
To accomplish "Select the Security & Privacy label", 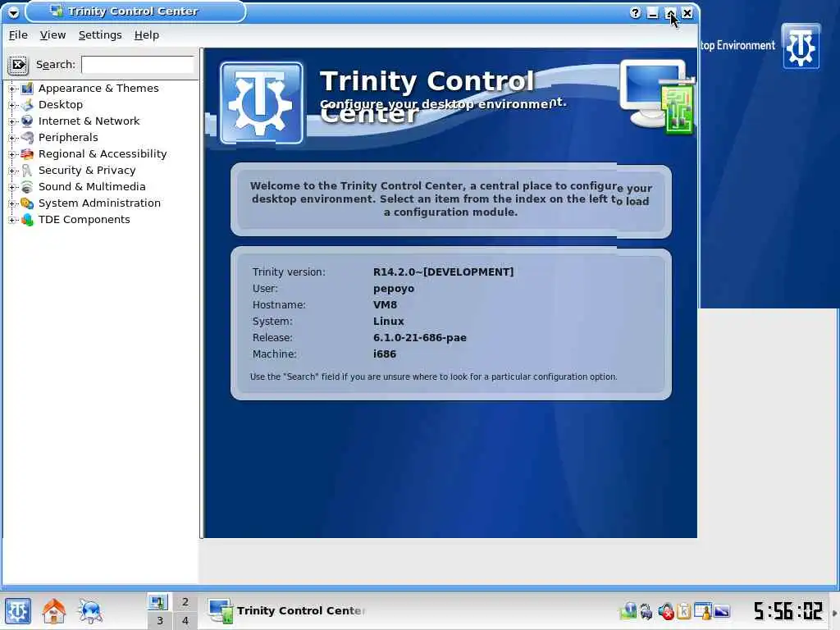I will pos(87,171).
